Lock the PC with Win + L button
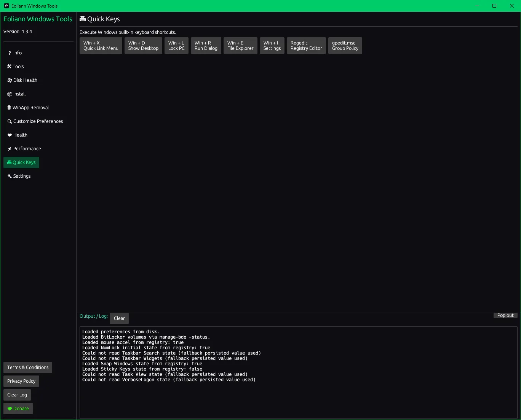 click(x=176, y=46)
